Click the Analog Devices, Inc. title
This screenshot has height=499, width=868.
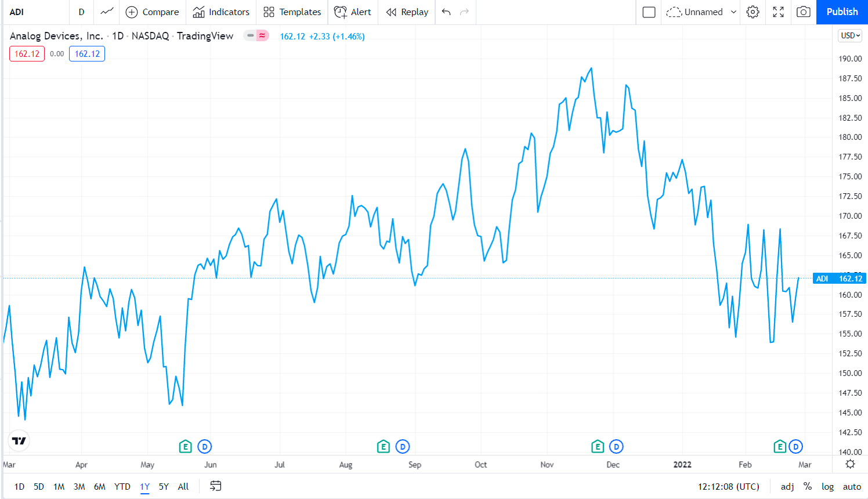point(56,36)
